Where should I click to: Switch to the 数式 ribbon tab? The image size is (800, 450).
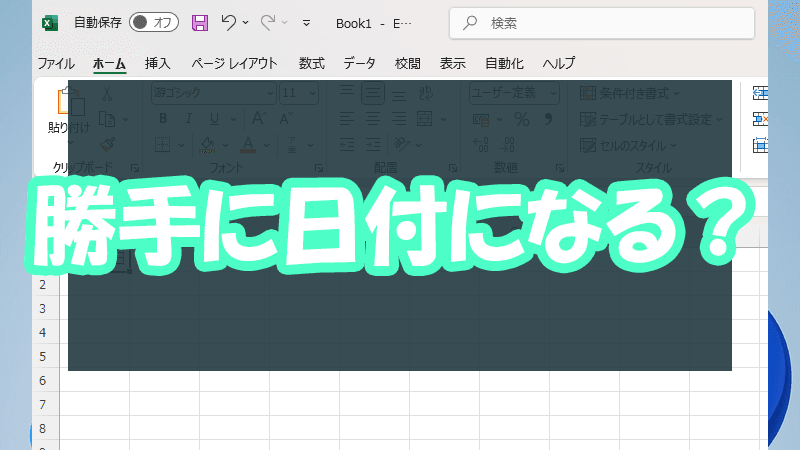(x=312, y=63)
